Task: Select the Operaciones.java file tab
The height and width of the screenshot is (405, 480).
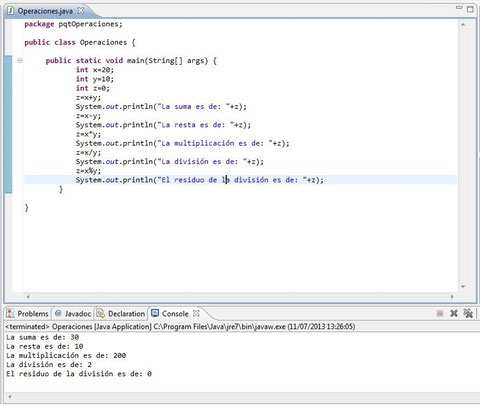Action: (x=45, y=11)
